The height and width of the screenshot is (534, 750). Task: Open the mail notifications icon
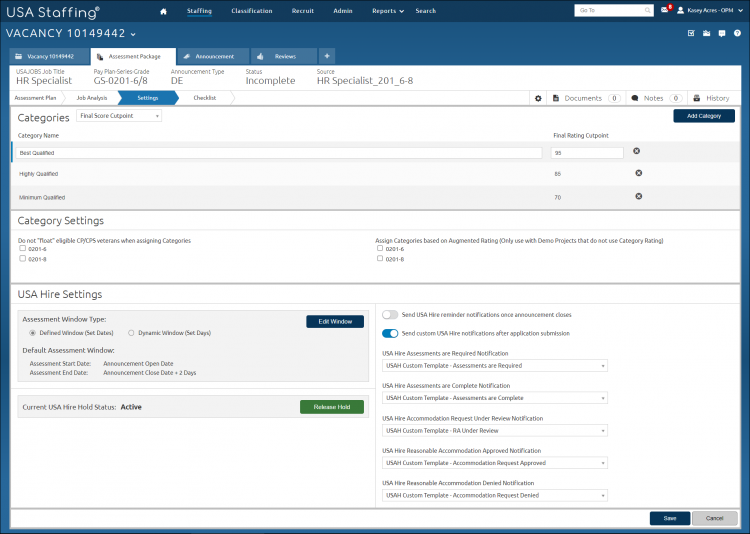[665, 10]
